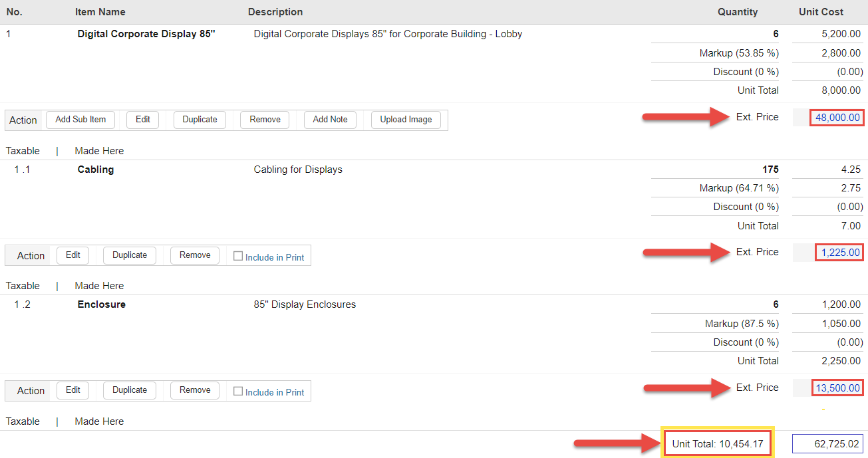Remove the Cabling sub item
This screenshot has width=868, height=458.
[x=194, y=255]
